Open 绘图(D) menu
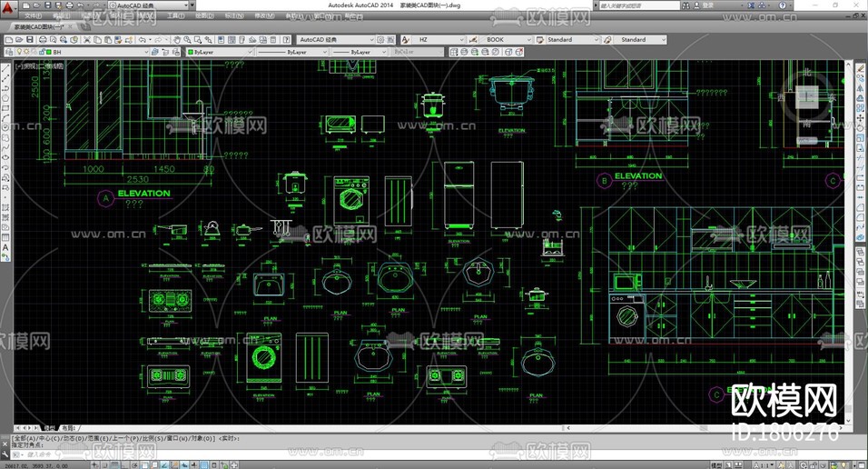868x469 pixels. pyautogui.click(x=205, y=15)
